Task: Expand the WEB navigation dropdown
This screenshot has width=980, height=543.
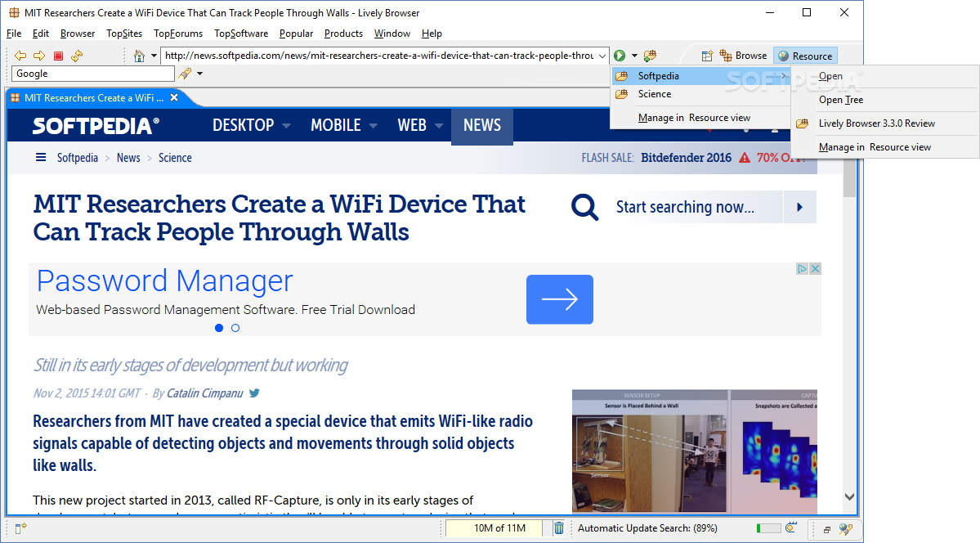Action: coord(439,126)
